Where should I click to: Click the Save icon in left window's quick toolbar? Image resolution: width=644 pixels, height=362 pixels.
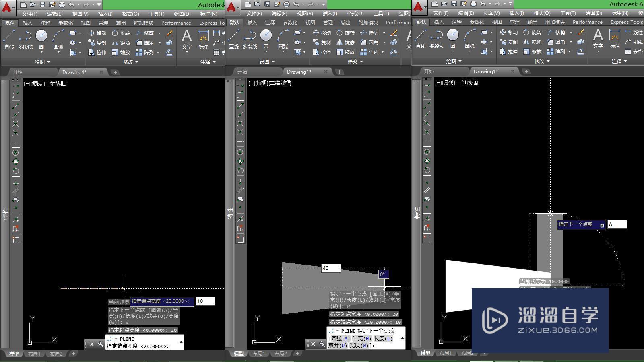[43, 4]
